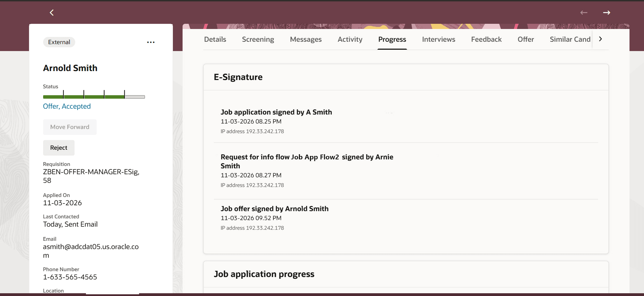Select requisition ZBEN-OFFER-MANAGER-ESig text
Image resolution: width=644 pixels, height=296 pixels.
click(x=91, y=176)
